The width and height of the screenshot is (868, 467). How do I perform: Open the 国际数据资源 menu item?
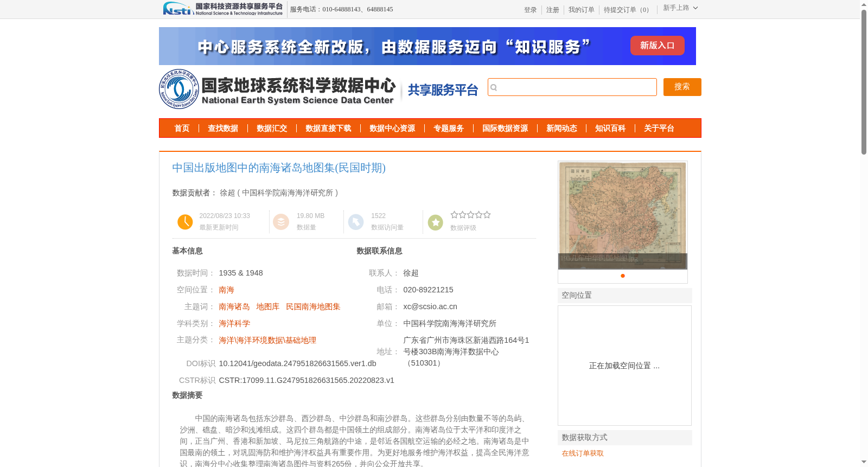tap(505, 129)
